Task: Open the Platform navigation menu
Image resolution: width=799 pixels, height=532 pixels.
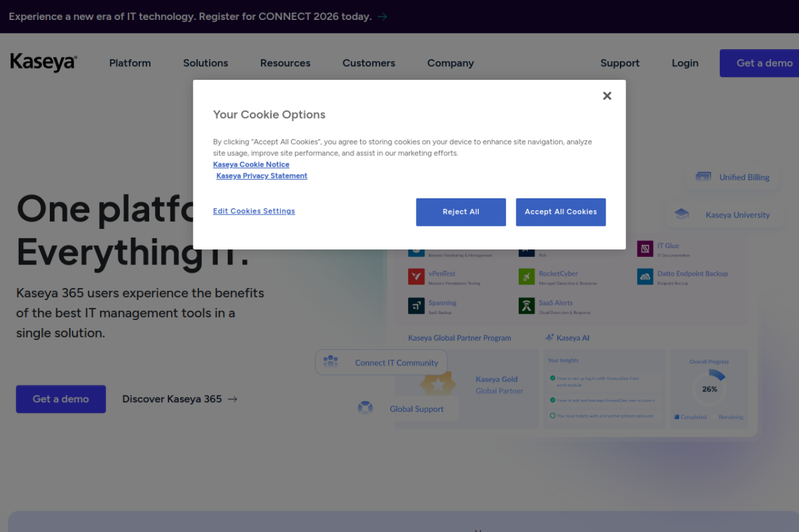Action: [130, 63]
